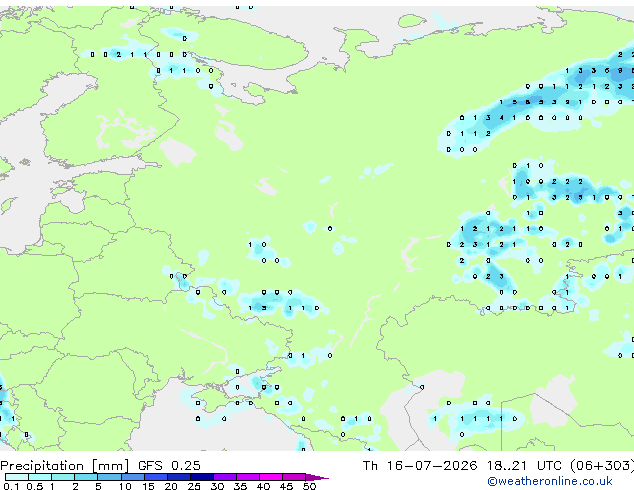Viewport: 634px width, 490px height.
Task: Pick the legend swatch between 20 and 25
Action: coord(179,477)
